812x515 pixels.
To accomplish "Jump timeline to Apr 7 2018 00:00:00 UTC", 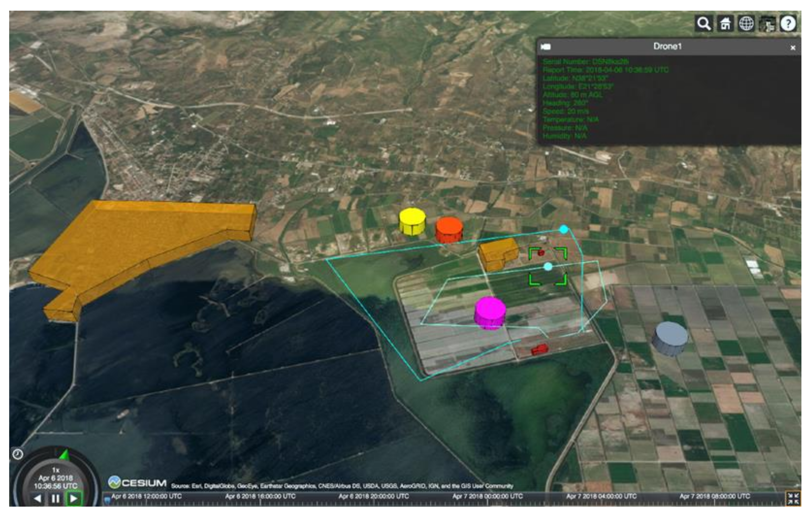I will point(487,497).
